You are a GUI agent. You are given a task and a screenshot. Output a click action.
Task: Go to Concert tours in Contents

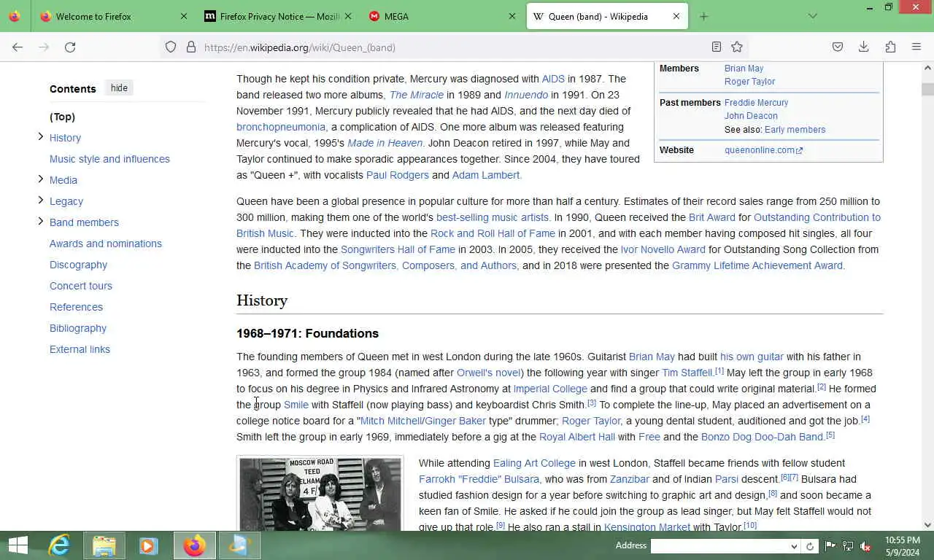pos(81,286)
